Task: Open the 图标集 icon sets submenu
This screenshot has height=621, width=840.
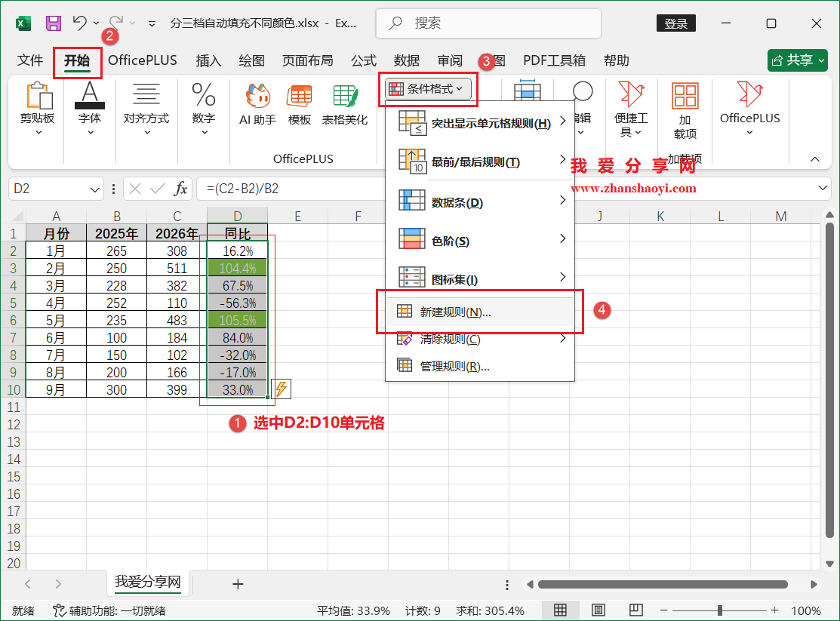Action: tap(480, 278)
